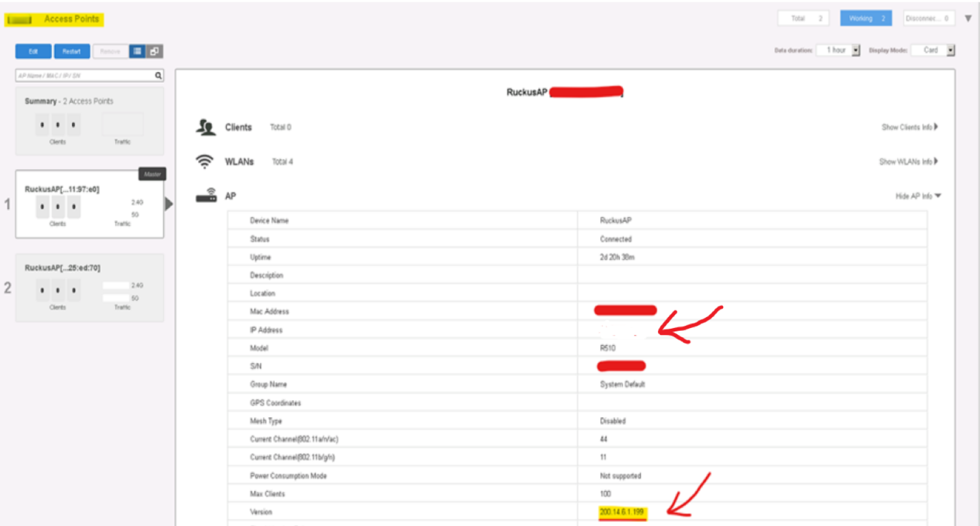Click the WLANs Wi-Fi icon

pyautogui.click(x=205, y=162)
